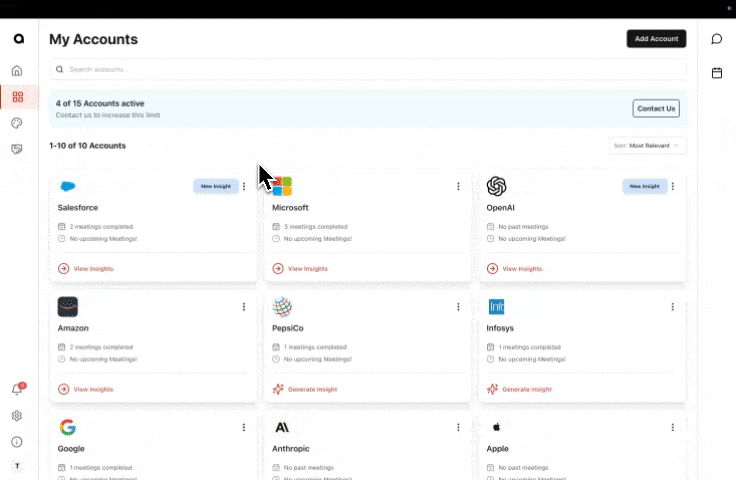Open the chat bubble icon on right
The width and height of the screenshot is (736, 480).
[x=716, y=39]
